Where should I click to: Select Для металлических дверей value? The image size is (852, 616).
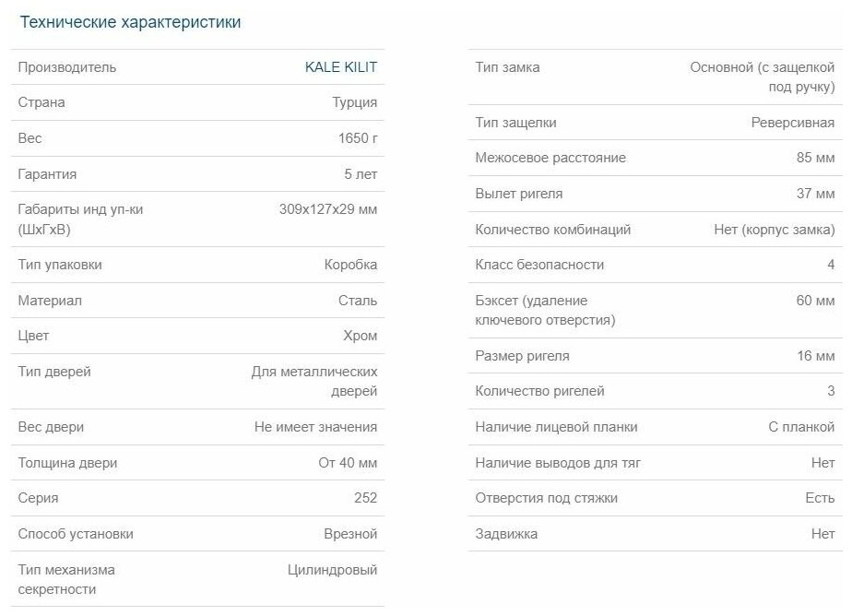coord(314,382)
